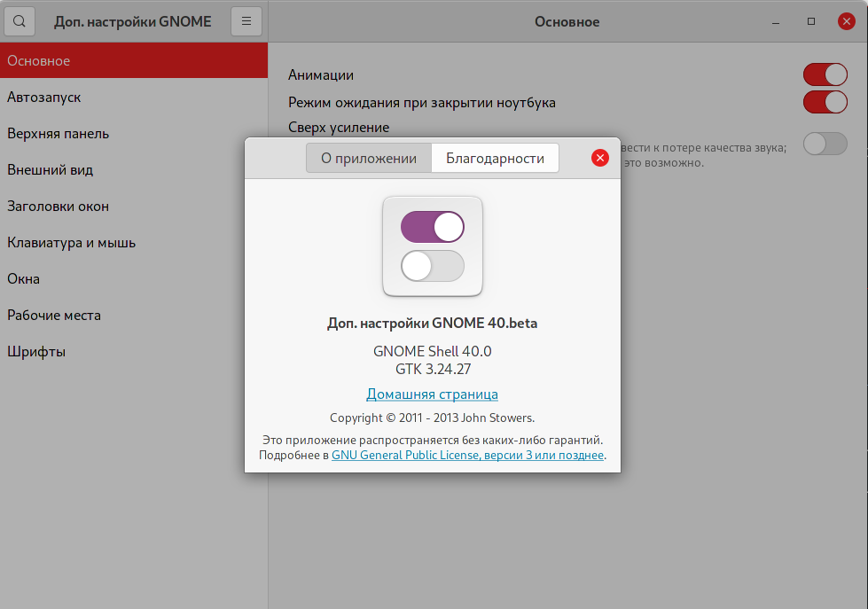The width and height of the screenshot is (868, 609).
Task: Click the GNOME Shell 40.0 version text
Action: click(433, 351)
